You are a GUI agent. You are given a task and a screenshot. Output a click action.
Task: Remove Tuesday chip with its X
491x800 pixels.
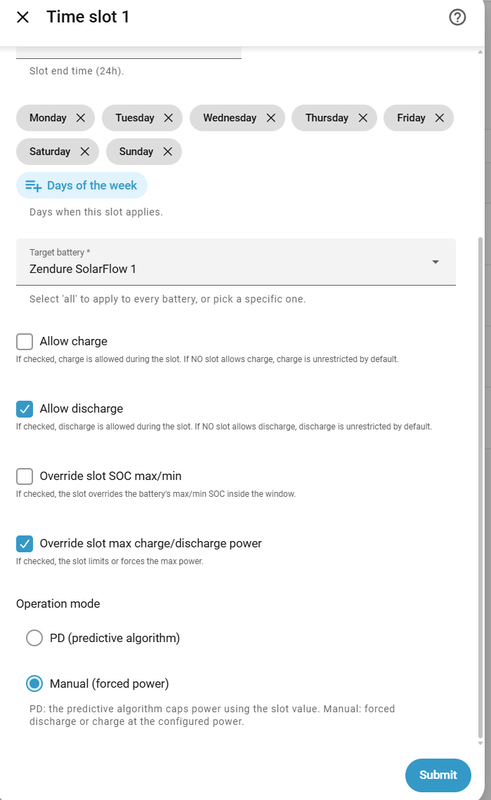[x=168, y=118]
